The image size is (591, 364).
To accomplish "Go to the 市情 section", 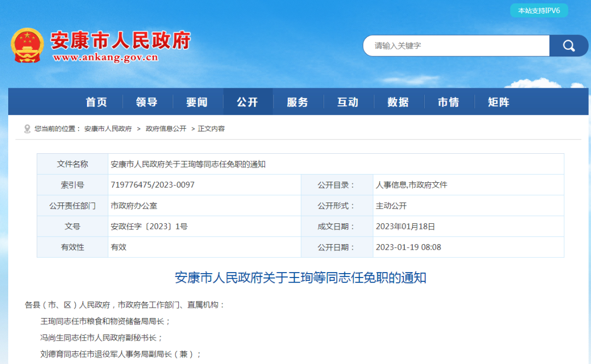I will click(x=449, y=102).
